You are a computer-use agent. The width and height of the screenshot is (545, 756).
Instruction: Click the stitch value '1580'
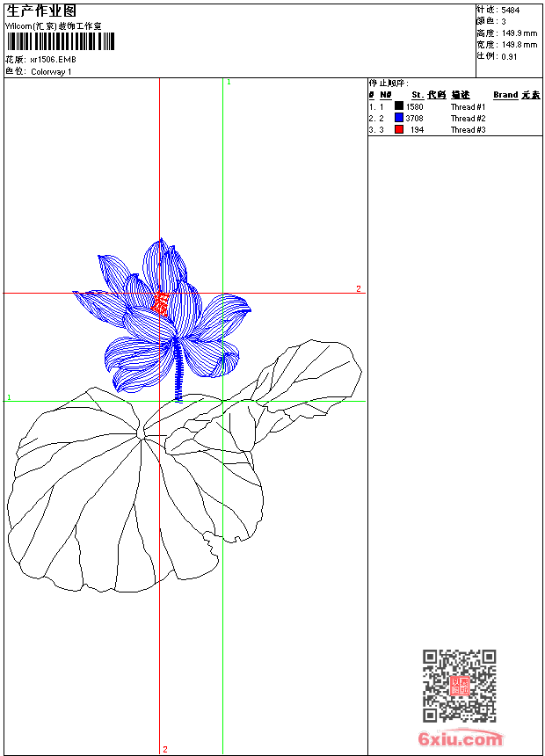pyautogui.click(x=414, y=107)
